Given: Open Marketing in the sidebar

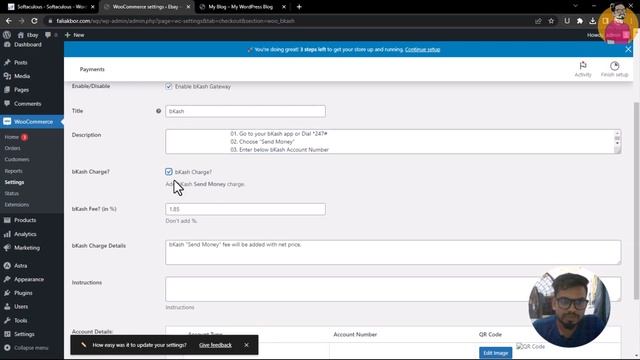Looking at the screenshot, I should click(x=27, y=248).
